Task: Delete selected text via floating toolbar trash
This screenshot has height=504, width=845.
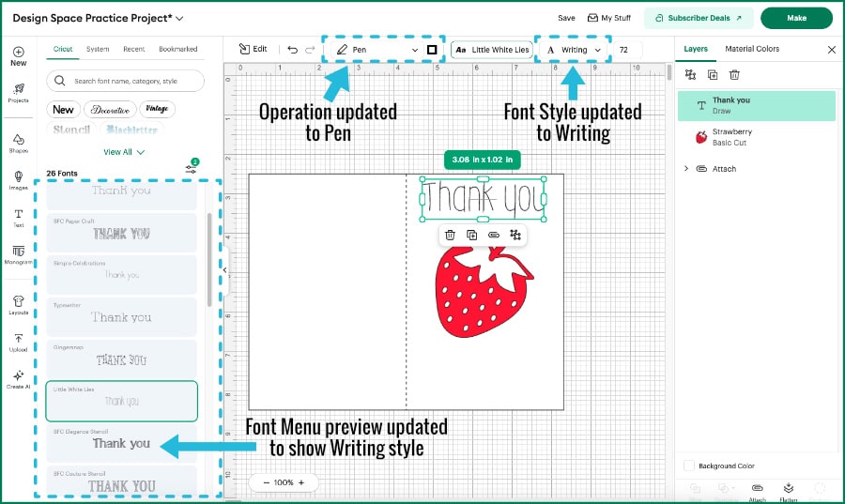Action: point(450,235)
